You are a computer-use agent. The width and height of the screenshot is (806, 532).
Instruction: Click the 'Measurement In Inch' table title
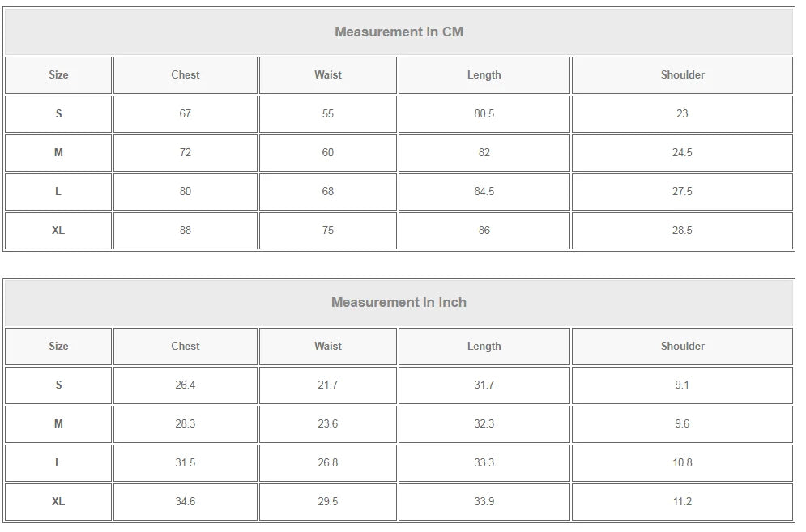(x=399, y=303)
